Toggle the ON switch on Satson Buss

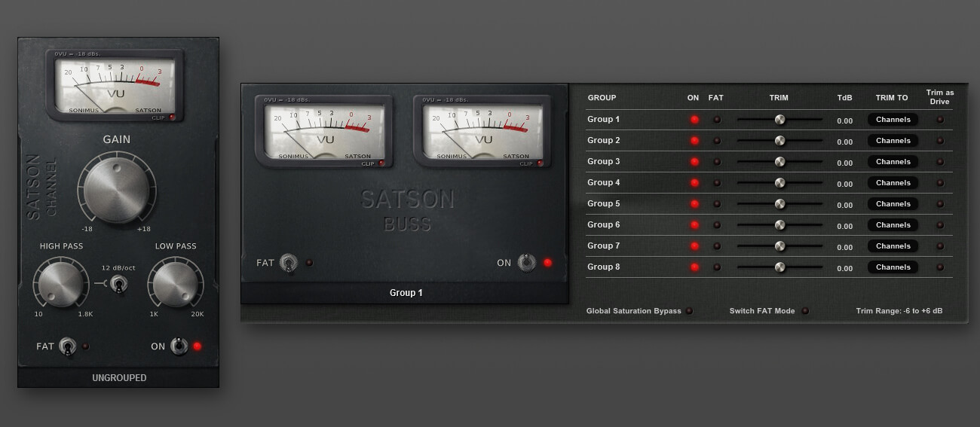click(526, 263)
